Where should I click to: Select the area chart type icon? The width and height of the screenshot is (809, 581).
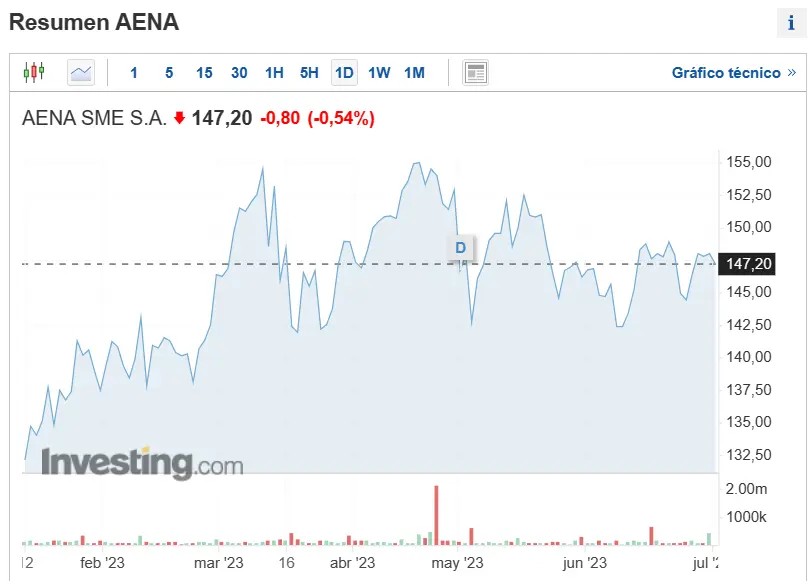(x=81, y=72)
